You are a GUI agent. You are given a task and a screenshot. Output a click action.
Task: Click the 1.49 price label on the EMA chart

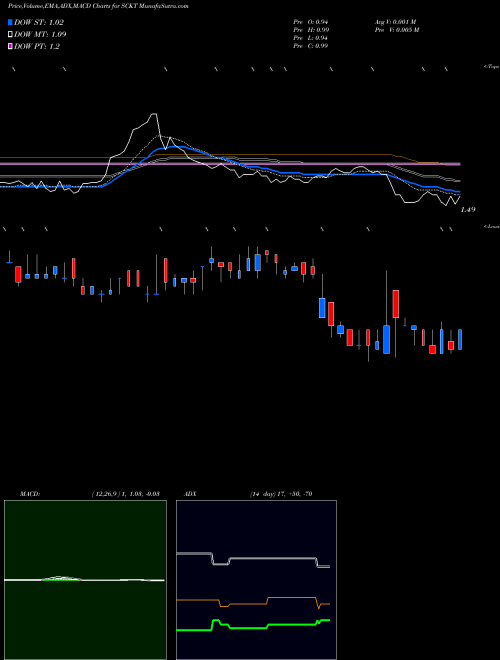[x=468, y=209]
